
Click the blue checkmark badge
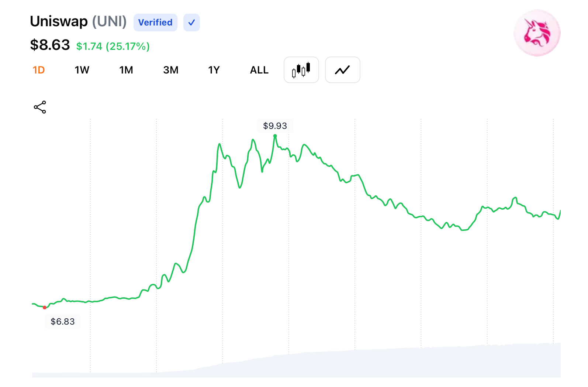click(x=191, y=23)
